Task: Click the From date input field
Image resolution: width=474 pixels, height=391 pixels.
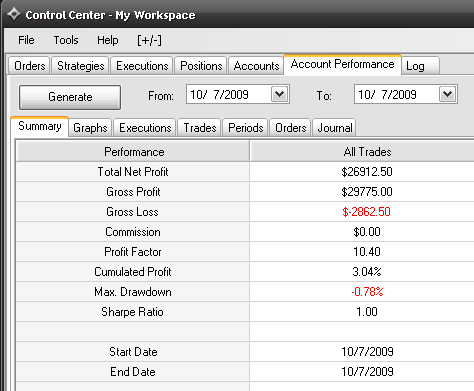Action: [x=229, y=95]
